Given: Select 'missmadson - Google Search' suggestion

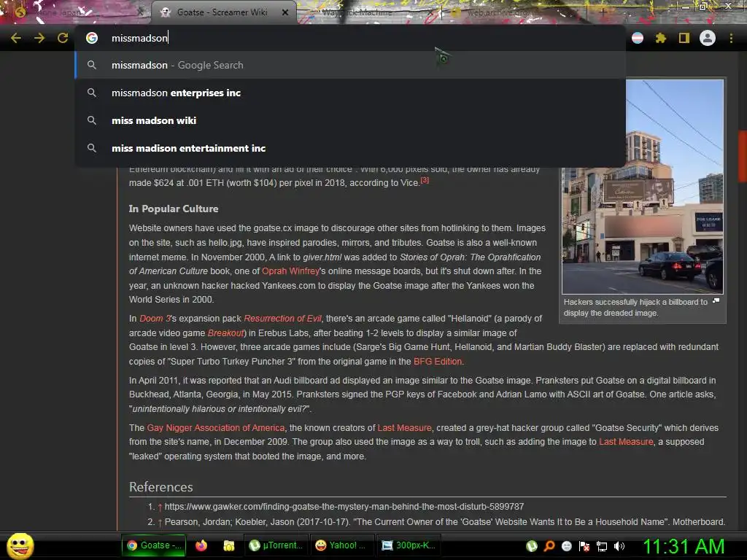Looking at the screenshot, I should click(x=350, y=65).
